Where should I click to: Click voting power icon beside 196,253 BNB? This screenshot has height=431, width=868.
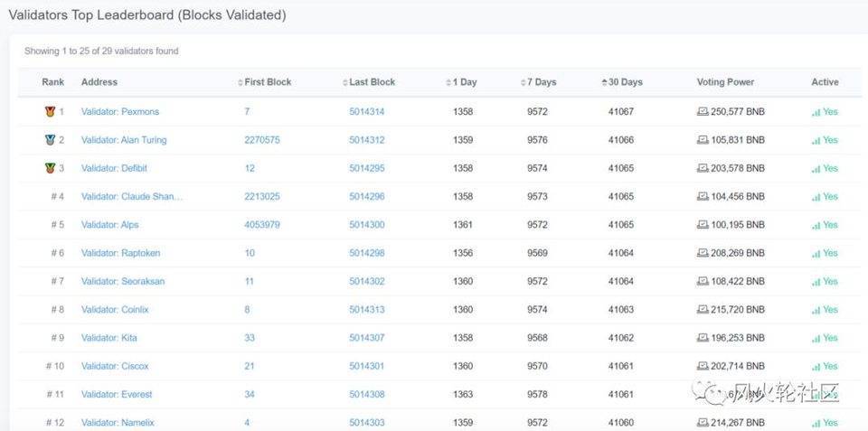click(x=703, y=338)
